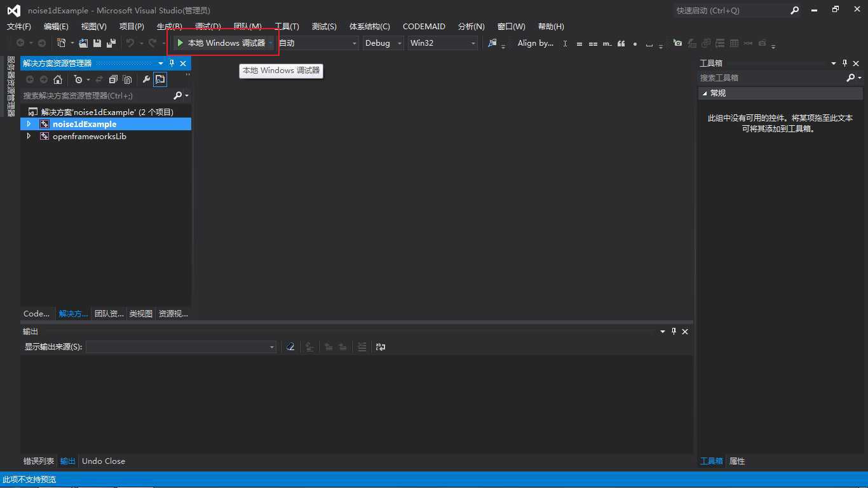Open the 文件(F) menu

(18, 26)
